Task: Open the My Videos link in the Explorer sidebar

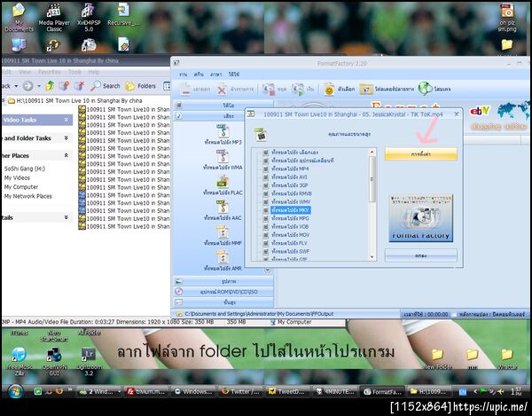Action: point(17,177)
